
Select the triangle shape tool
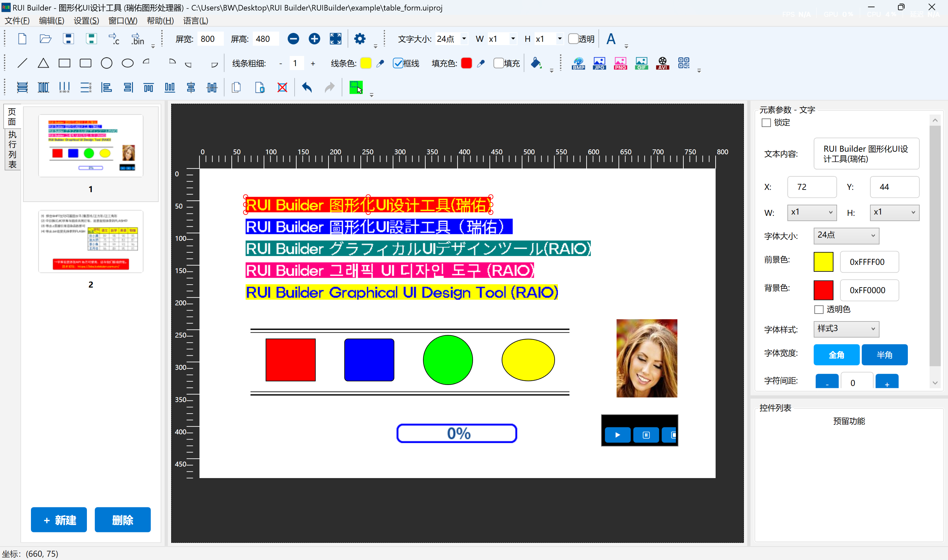click(43, 63)
